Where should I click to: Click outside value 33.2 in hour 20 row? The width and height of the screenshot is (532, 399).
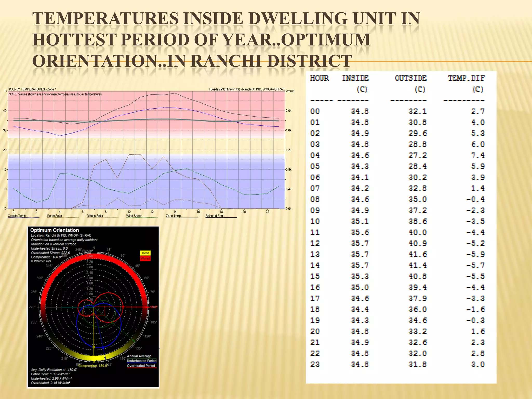(418, 331)
